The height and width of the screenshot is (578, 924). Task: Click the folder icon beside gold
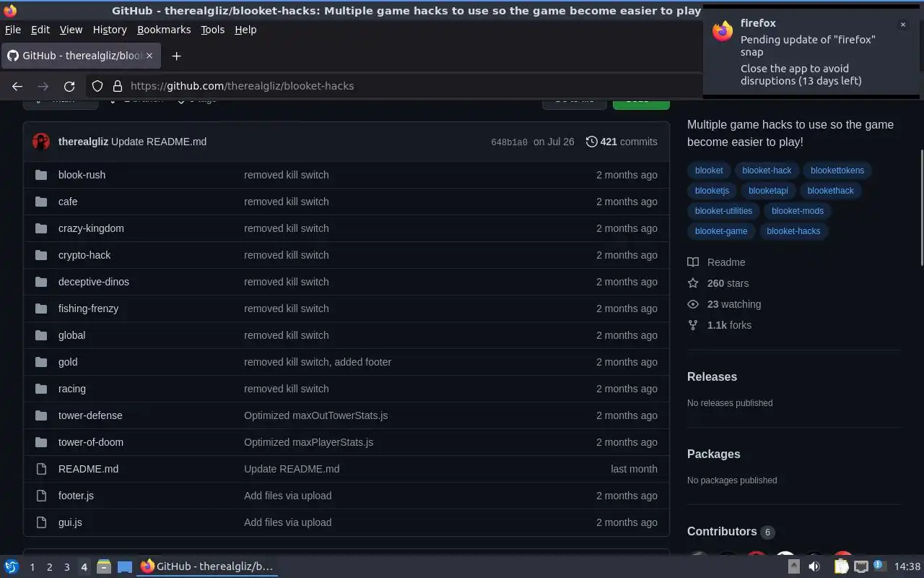(41, 362)
